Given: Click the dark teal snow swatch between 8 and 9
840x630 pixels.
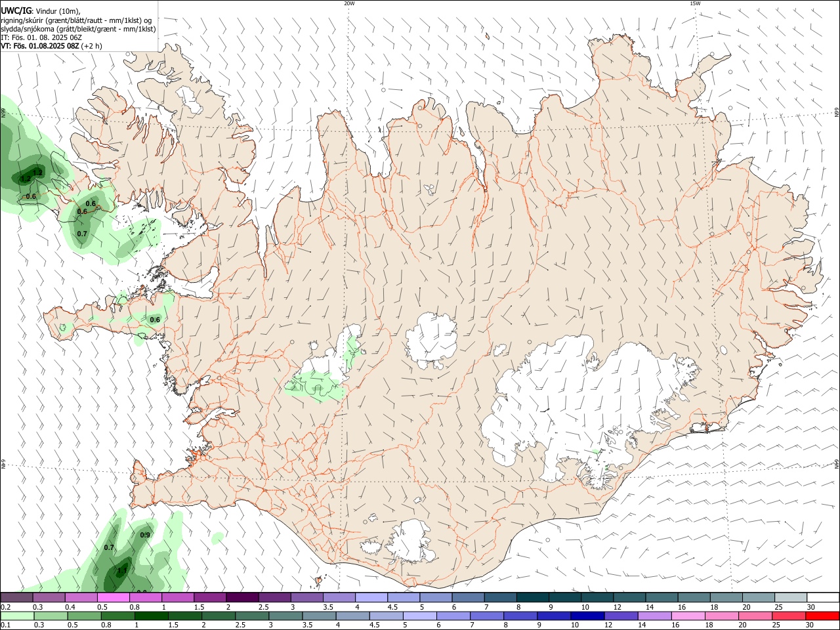Looking at the screenshot, I should click(x=533, y=597).
